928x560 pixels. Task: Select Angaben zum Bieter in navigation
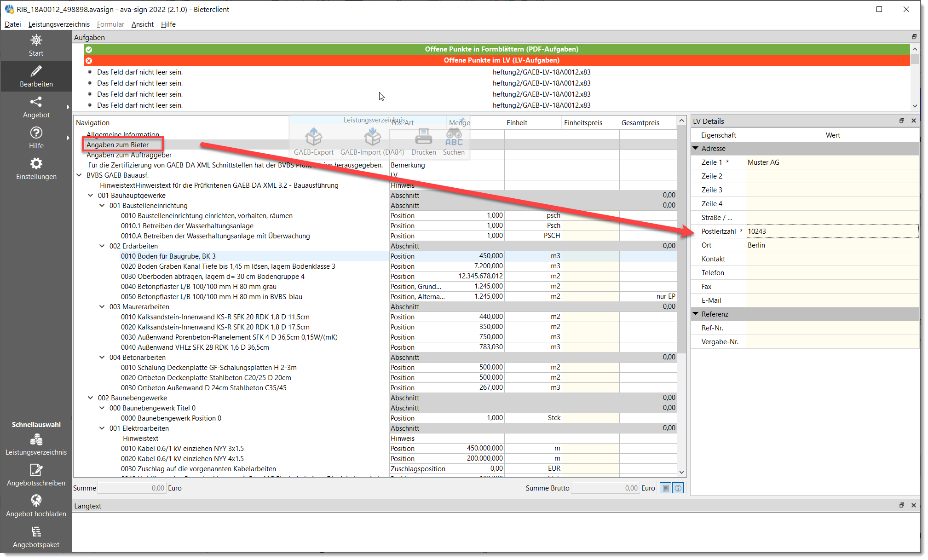[x=118, y=144]
